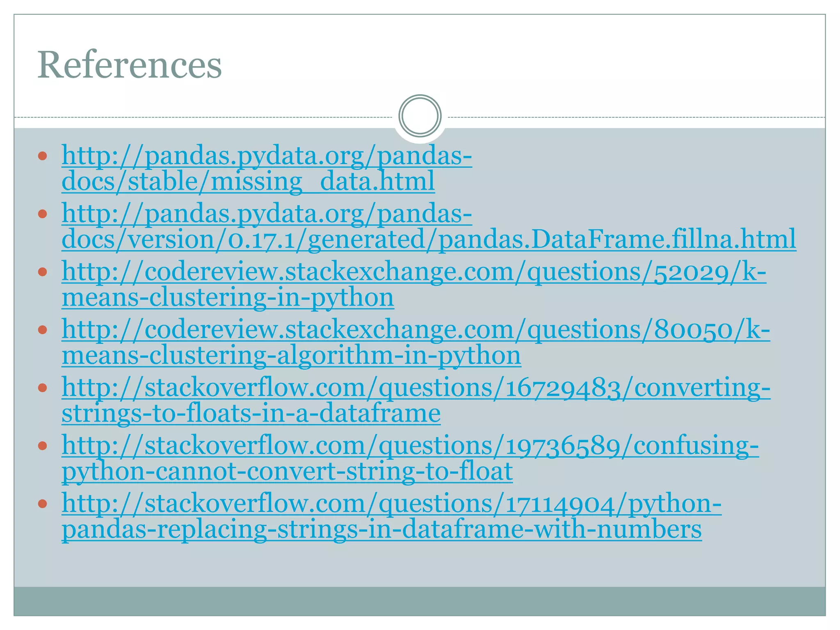Click the decorative circle ornament below the title

click(420, 116)
